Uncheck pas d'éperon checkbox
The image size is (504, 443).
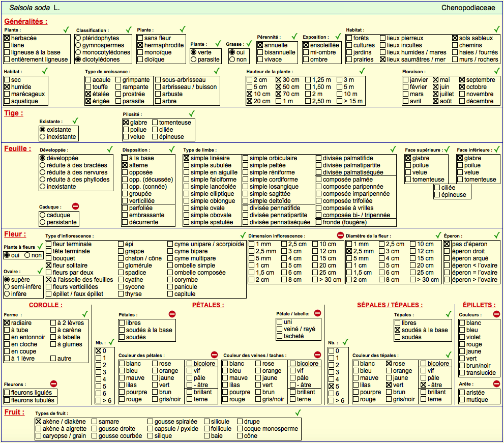pos(447,244)
